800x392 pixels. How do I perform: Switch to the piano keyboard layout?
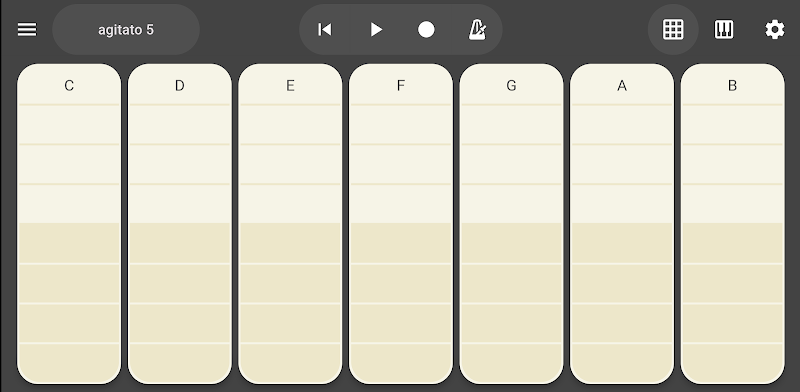pos(723,30)
